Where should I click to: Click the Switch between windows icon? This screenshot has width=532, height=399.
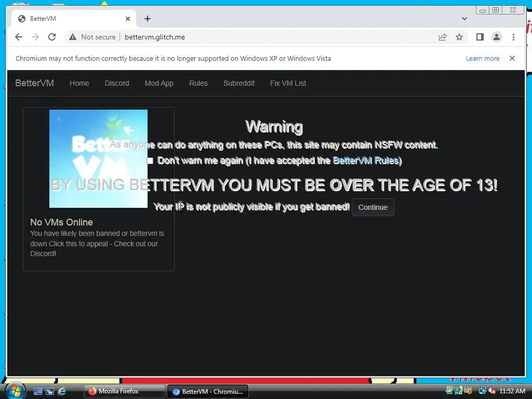(50, 392)
